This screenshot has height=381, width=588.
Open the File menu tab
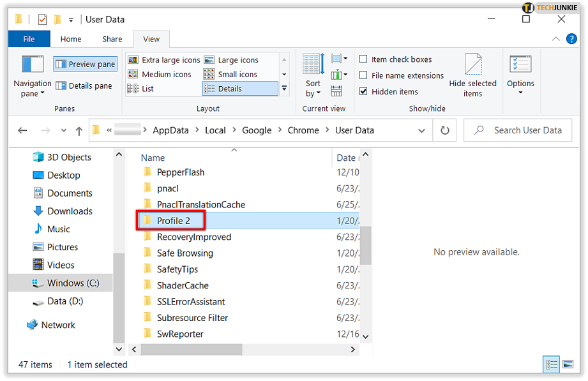click(29, 39)
